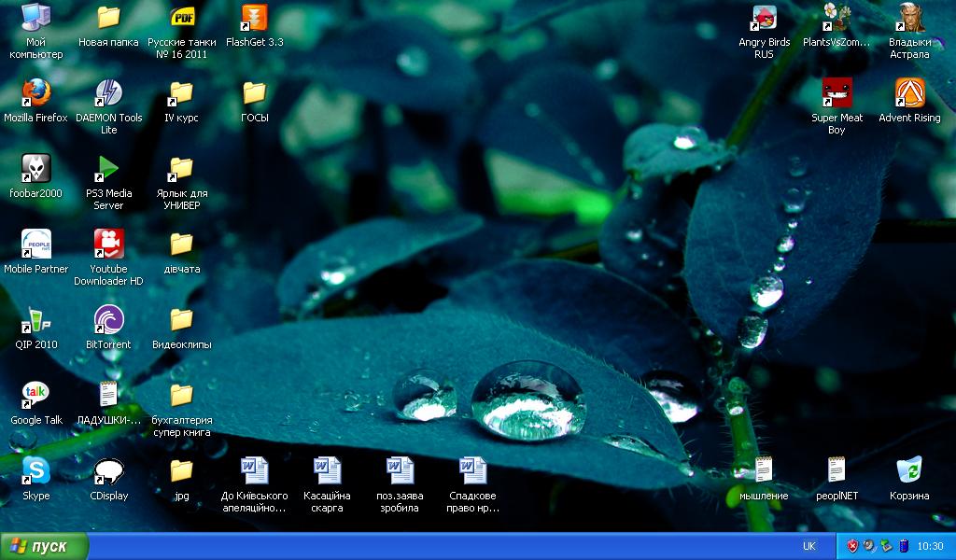Click the Super Meat Boy shortcut
The image size is (956, 560).
[x=836, y=93]
